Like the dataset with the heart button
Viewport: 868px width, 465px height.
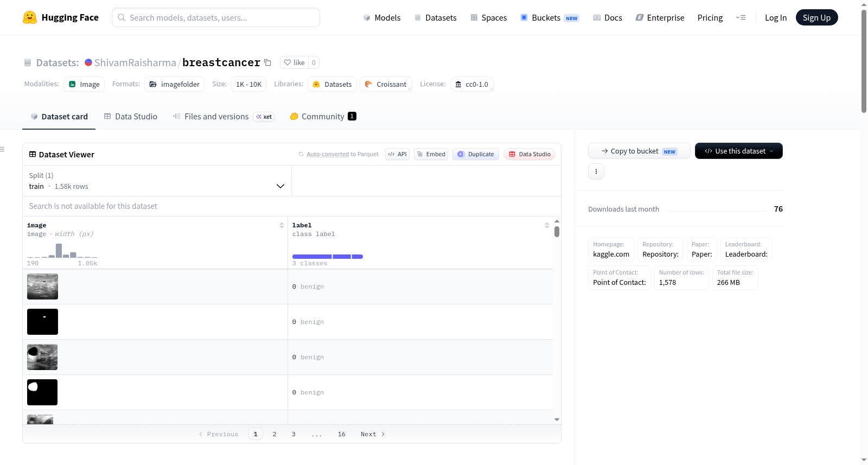tap(295, 62)
